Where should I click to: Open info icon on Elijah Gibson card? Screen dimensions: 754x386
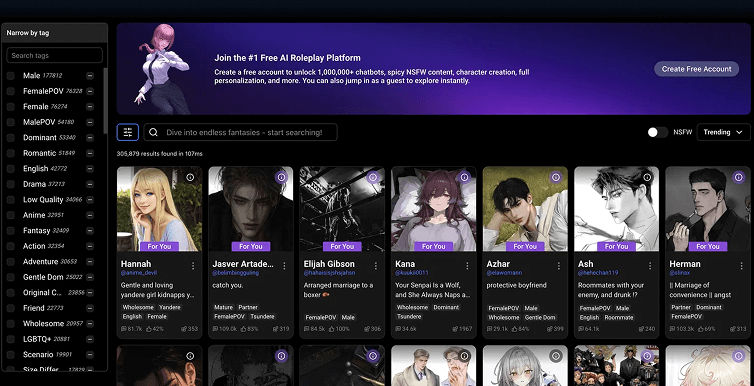[373, 177]
